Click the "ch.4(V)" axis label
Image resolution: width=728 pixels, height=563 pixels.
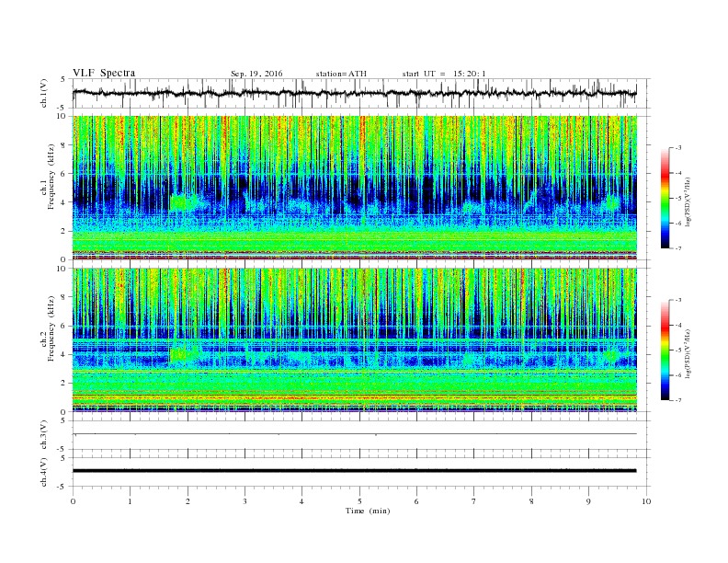coord(44,472)
